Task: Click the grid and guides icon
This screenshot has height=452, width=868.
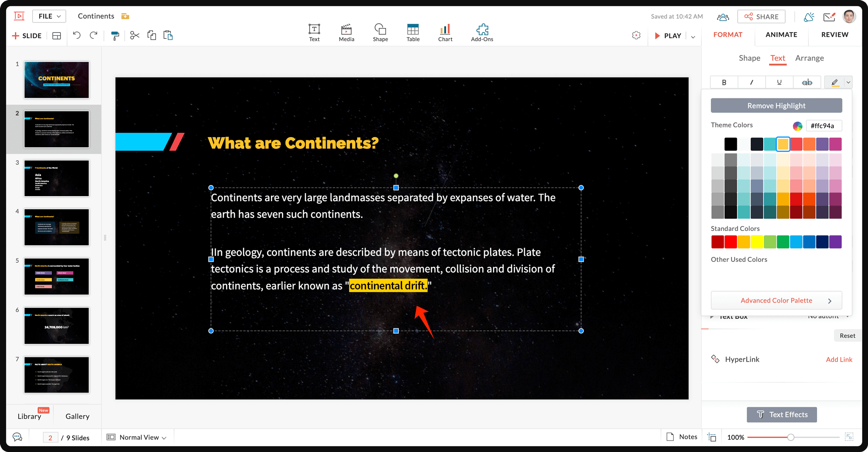Action: (x=712, y=438)
